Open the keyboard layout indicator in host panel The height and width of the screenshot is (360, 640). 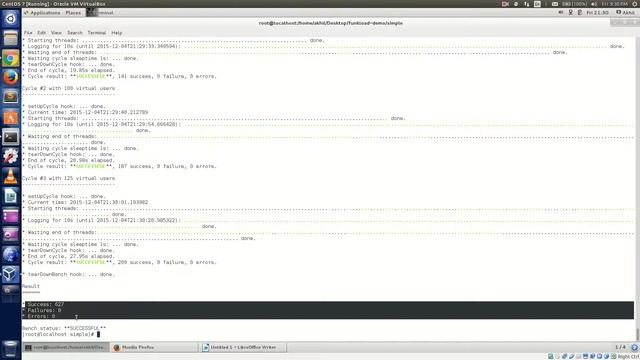coord(537,4)
